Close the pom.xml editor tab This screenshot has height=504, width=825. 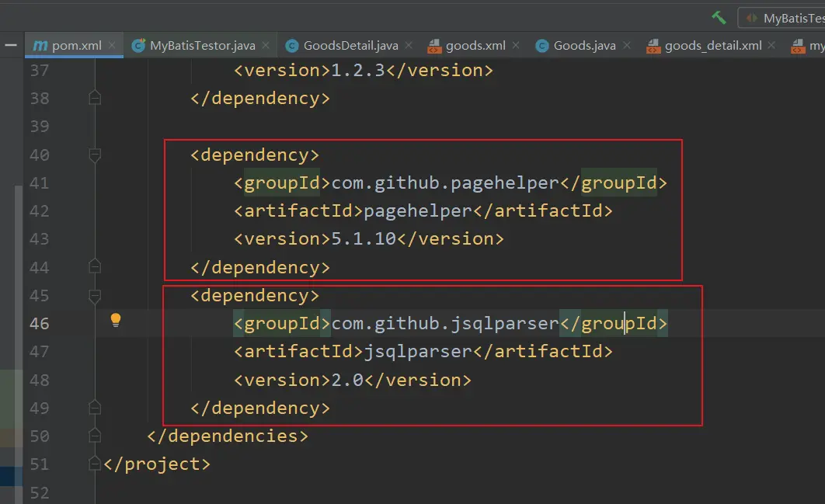pyautogui.click(x=113, y=46)
